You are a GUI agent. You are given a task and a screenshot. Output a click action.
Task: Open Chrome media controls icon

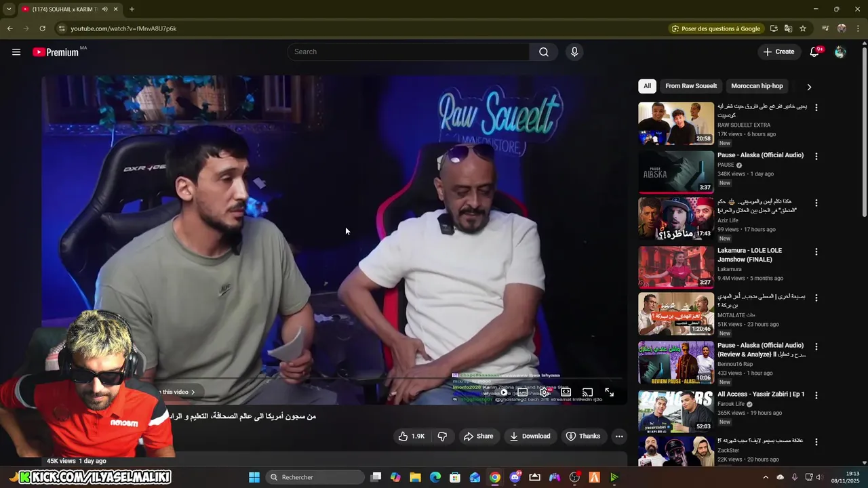(825, 28)
